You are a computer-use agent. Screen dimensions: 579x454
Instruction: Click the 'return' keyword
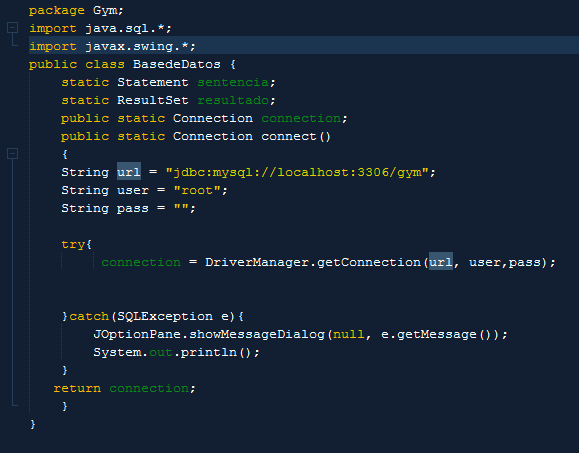click(77, 389)
